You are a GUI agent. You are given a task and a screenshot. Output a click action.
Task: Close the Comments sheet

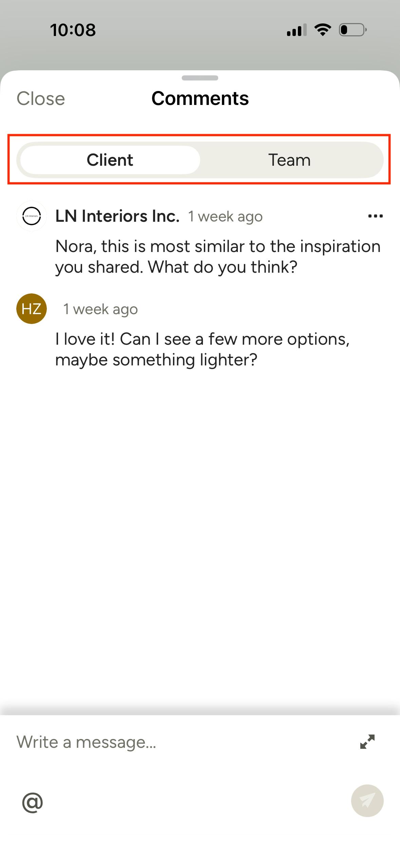pos(41,99)
